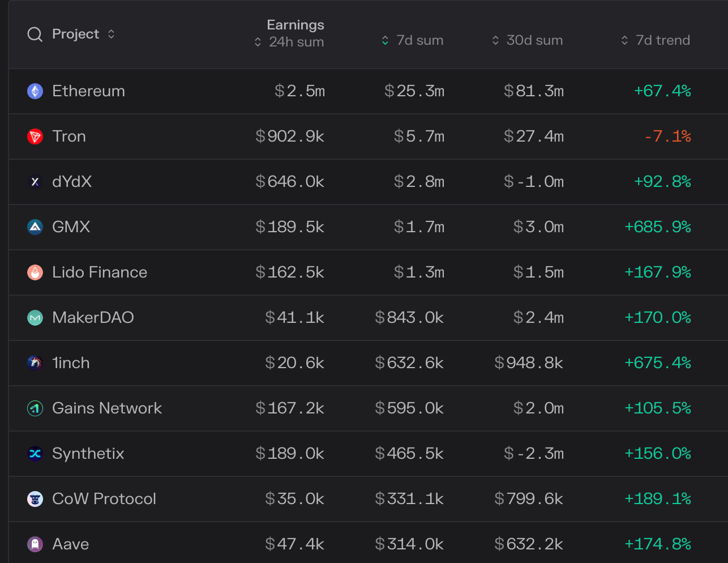Click Tron's $902.9k 24h value
Viewport: 728px width, 563px height.
[x=290, y=137]
